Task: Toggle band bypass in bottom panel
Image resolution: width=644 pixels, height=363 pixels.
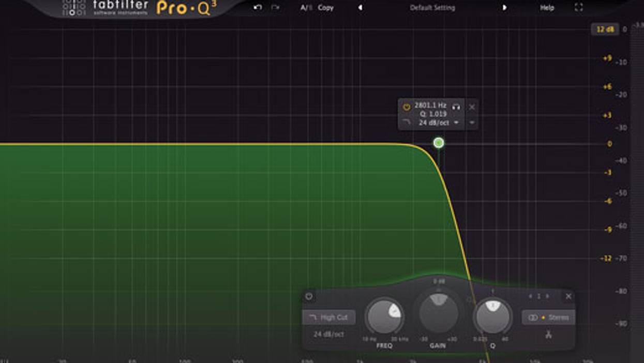Action: point(309,296)
